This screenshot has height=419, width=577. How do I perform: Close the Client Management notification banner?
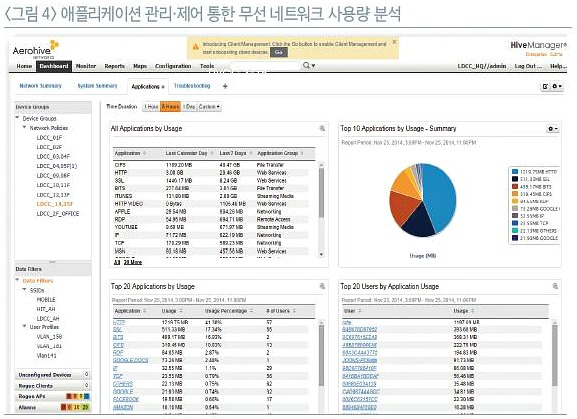tap(394, 42)
